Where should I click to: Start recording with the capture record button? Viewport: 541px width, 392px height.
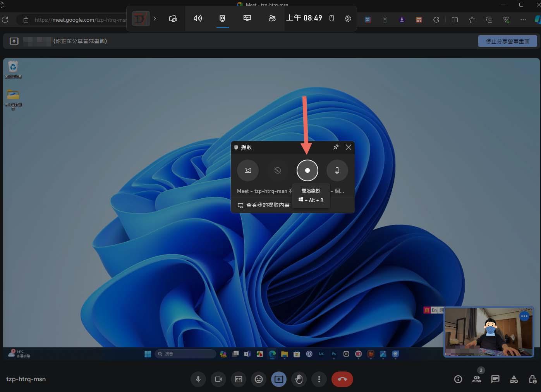[307, 170]
